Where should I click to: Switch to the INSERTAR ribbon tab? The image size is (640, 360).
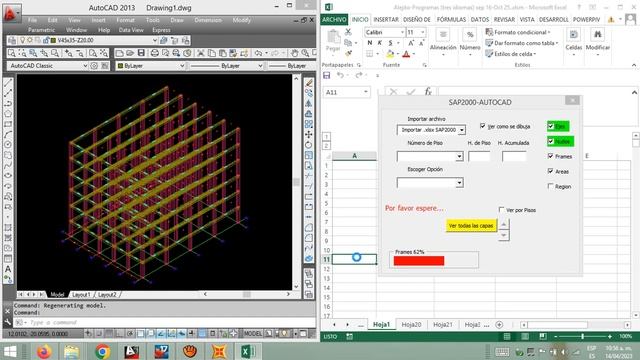386,20
